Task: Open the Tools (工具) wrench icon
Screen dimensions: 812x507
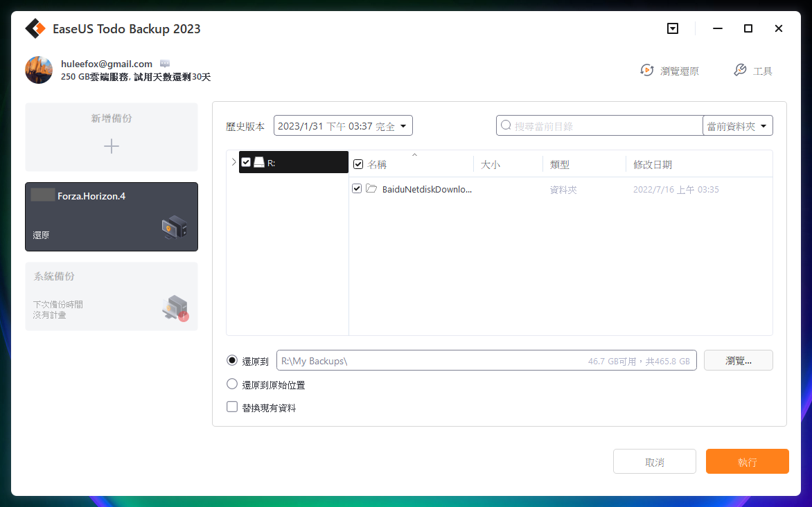Action: [739, 71]
